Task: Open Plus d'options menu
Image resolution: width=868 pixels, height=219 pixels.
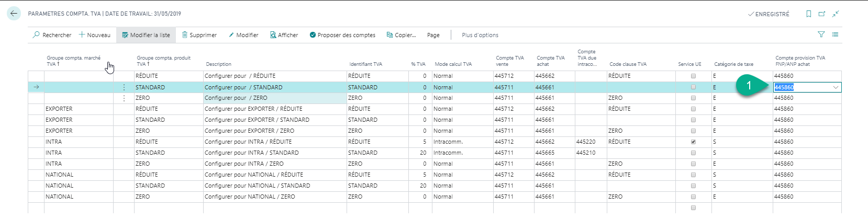Action: click(x=480, y=35)
